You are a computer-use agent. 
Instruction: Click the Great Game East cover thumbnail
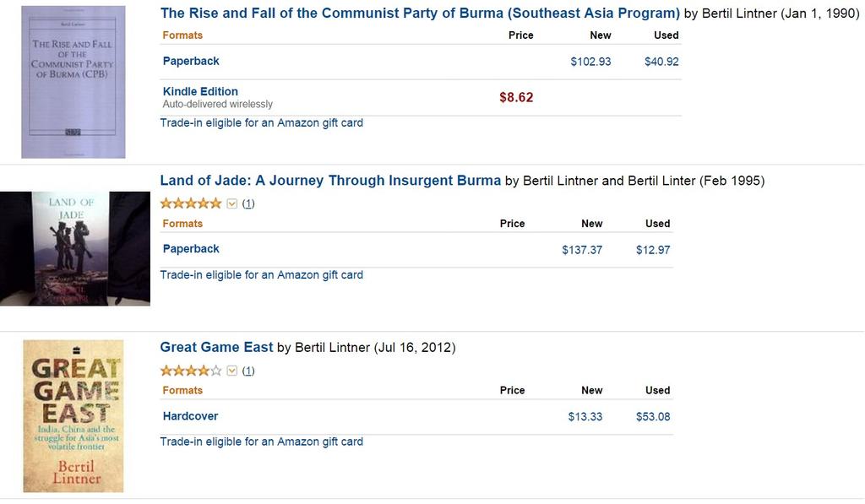(x=73, y=415)
